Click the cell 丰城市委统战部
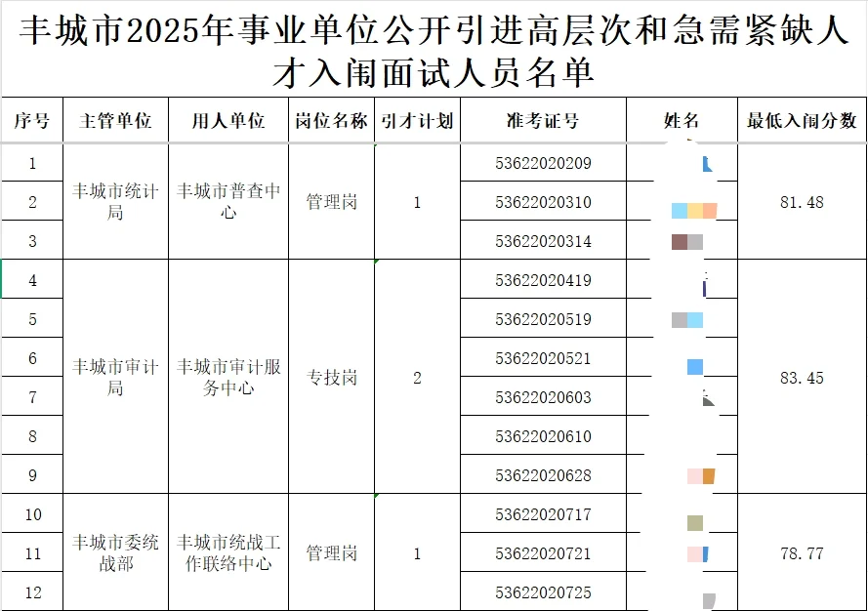 tap(115, 552)
